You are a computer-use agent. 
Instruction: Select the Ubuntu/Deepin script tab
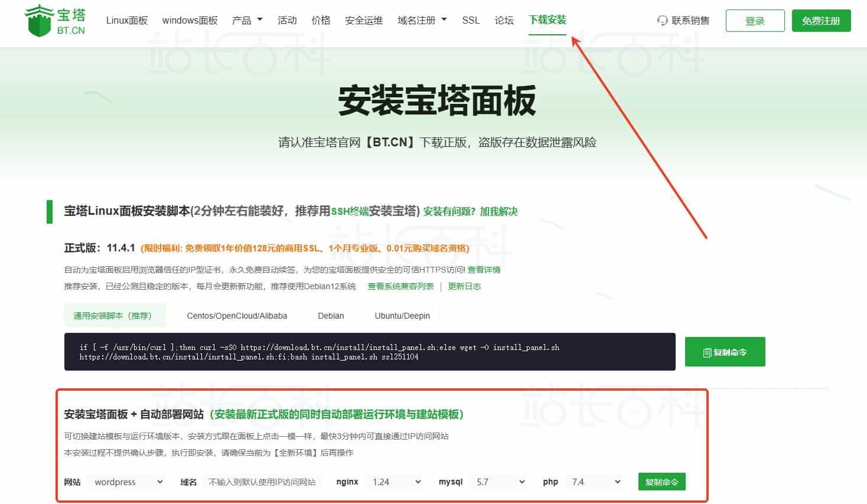[x=402, y=316]
